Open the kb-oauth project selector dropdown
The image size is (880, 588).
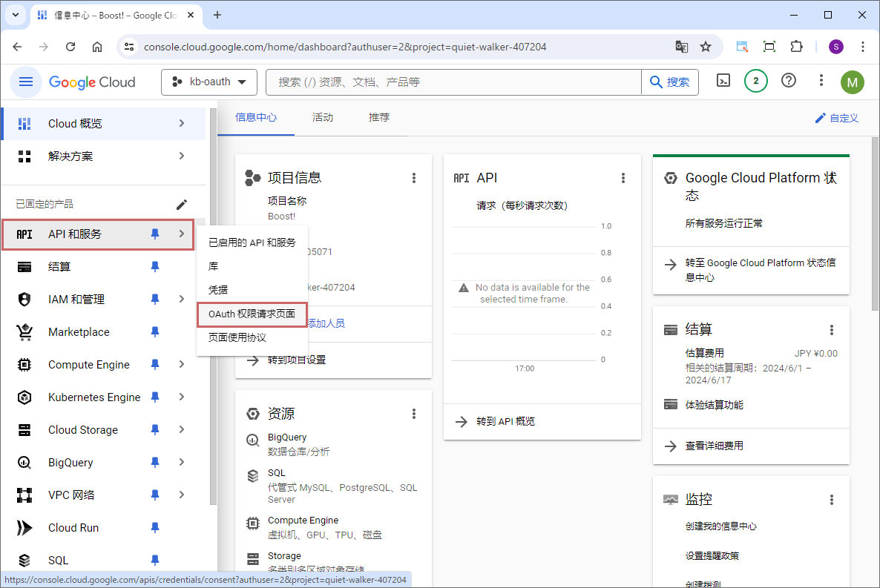pyautogui.click(x=209, y=82)
